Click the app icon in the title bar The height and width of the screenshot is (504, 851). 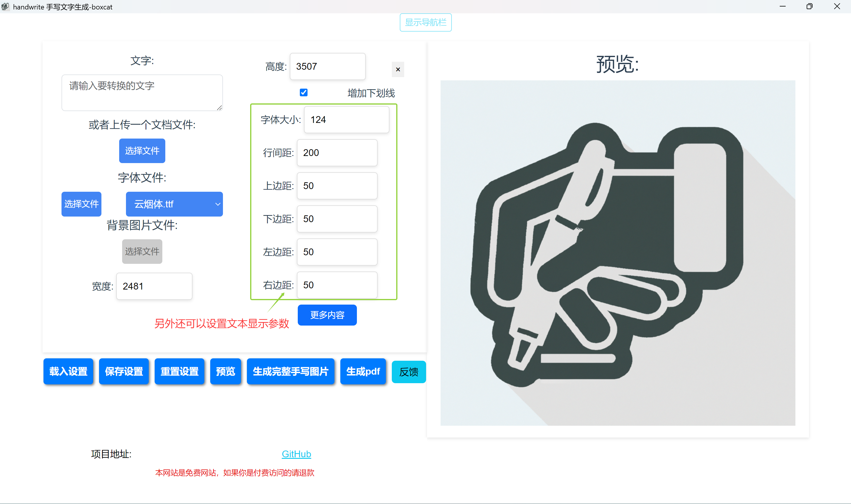point(5,7)
